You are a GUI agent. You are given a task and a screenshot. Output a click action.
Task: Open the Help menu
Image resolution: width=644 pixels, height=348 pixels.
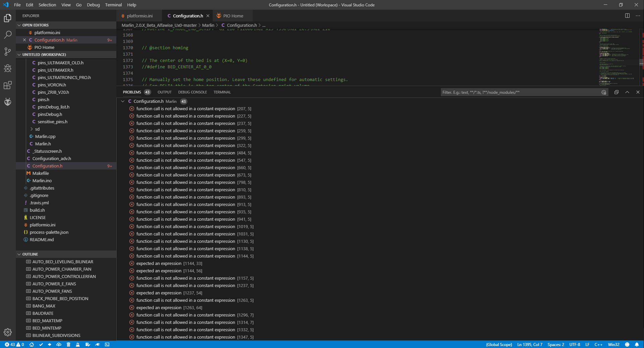tap(131, 5)
